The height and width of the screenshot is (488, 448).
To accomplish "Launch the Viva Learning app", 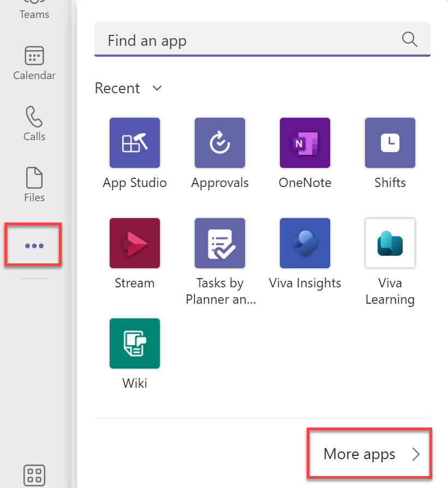I will click(390, 261).
